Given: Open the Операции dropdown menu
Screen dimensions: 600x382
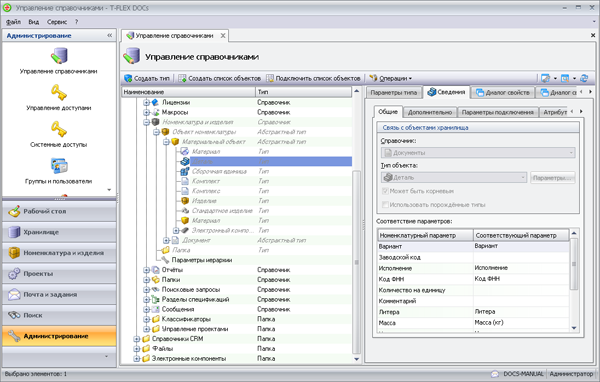Looking at the screenshot, I should pos(391,78).
